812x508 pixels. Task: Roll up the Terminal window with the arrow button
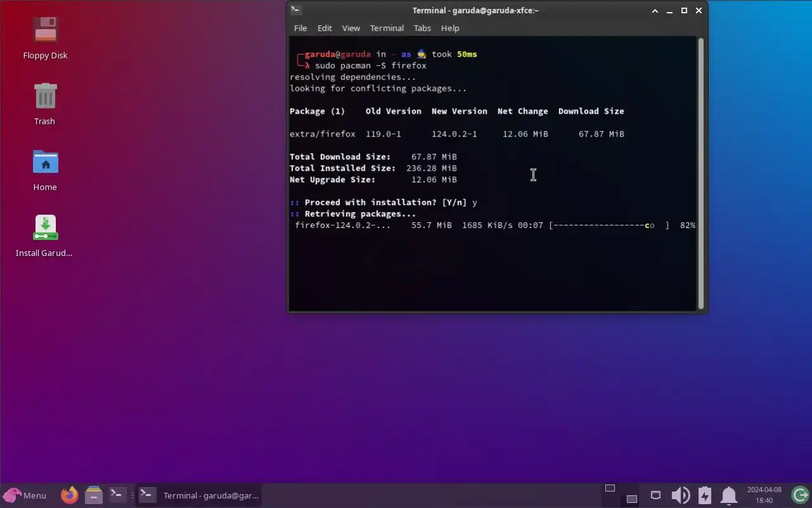655,11
